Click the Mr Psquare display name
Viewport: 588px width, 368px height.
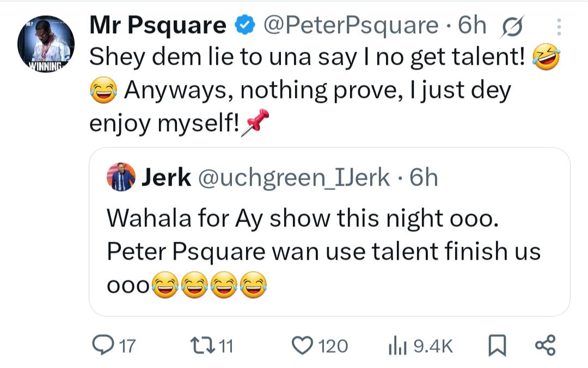click(157, 26)
